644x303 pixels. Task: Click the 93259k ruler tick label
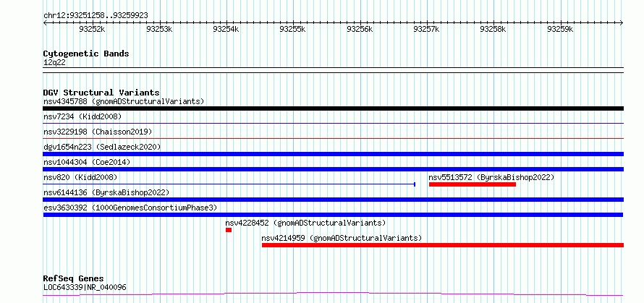[560, 29]
